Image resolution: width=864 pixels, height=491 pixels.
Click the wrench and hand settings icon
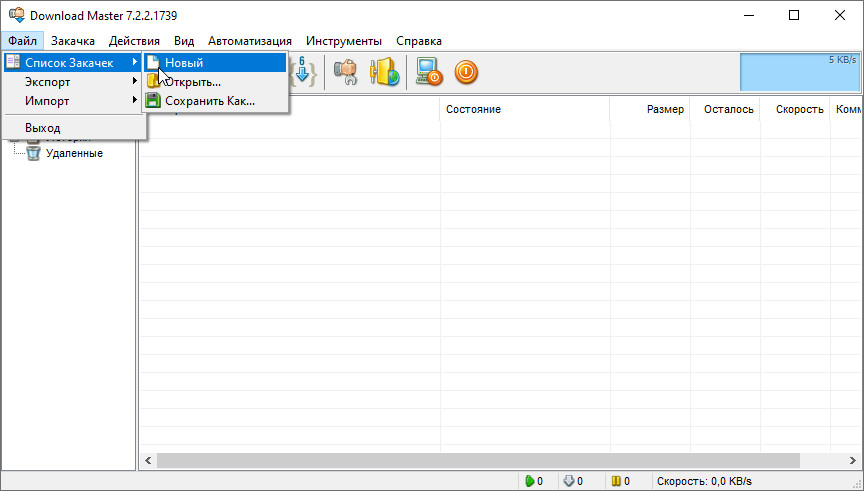[346, 72]
